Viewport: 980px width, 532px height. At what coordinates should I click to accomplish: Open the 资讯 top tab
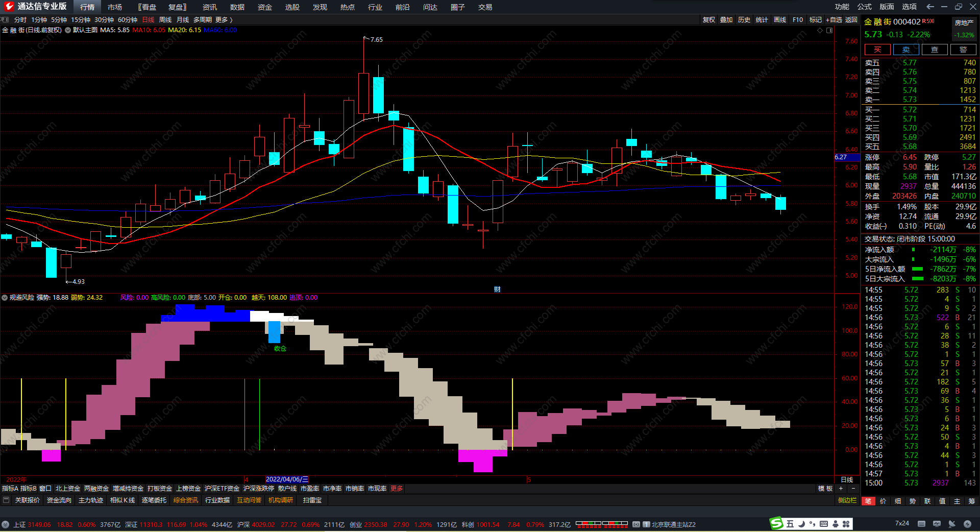click(x=210, y=7)
